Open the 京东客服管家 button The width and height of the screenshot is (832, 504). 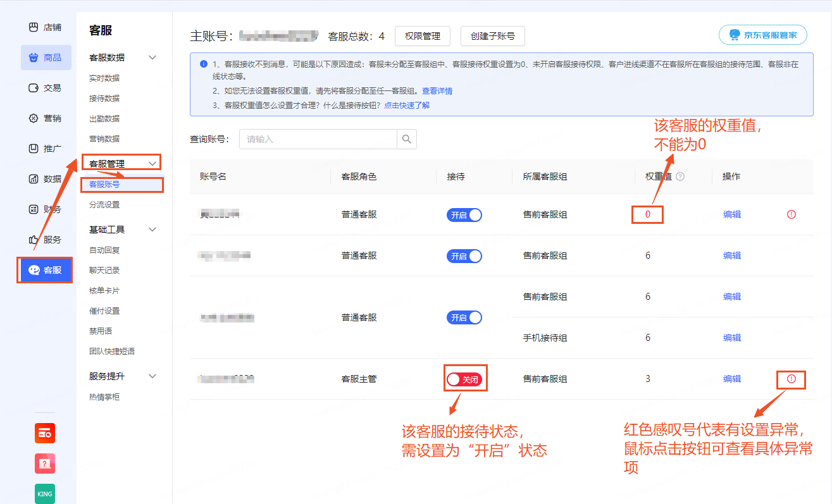pos(763,35)
